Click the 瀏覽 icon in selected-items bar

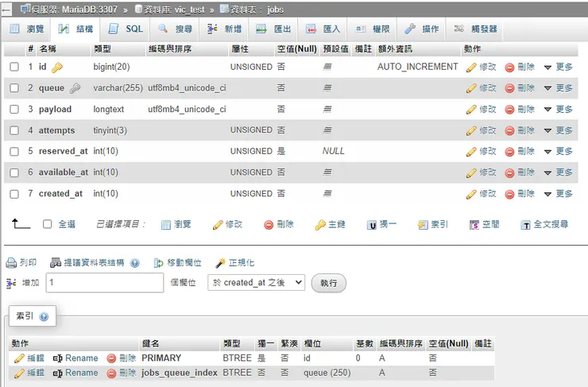point(166,225)
